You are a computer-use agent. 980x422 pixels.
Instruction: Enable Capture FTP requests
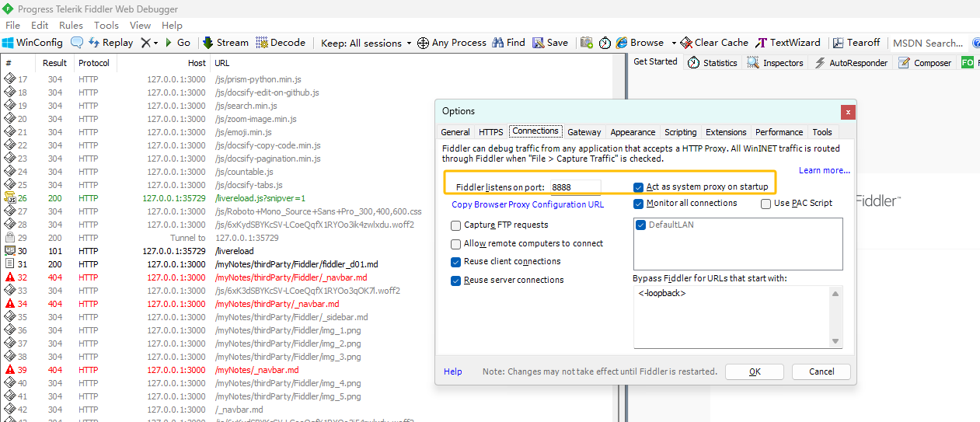click(x=456, y=225)
